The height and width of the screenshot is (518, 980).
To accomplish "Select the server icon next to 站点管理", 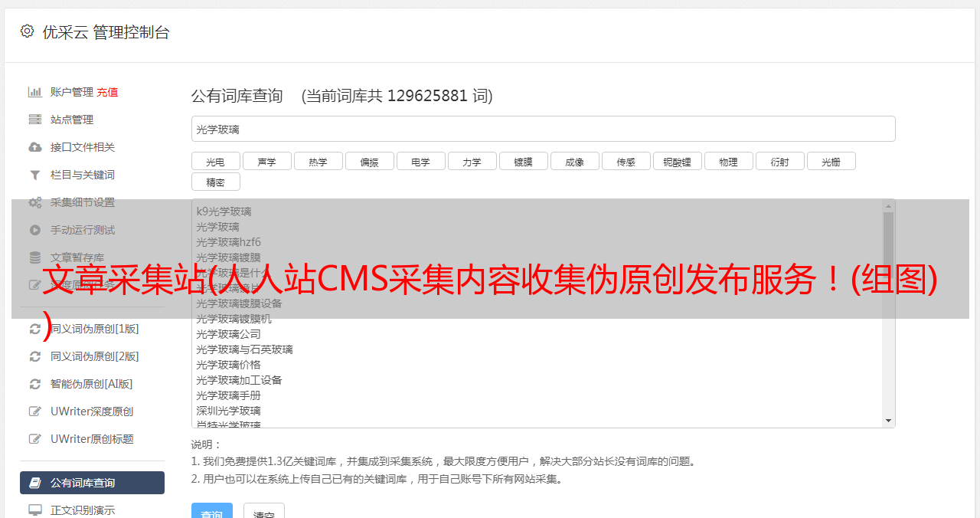I will (35, 120).
